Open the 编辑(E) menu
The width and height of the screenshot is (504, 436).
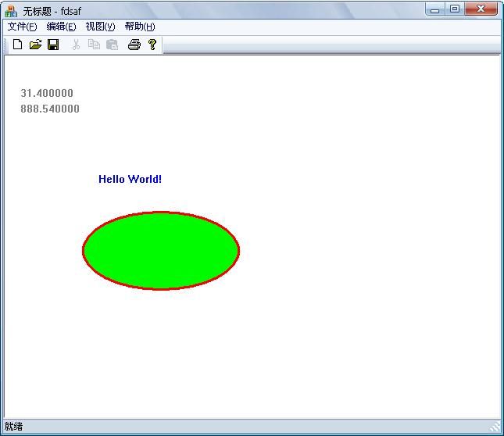pyautogui.click(x=61, y=27)
